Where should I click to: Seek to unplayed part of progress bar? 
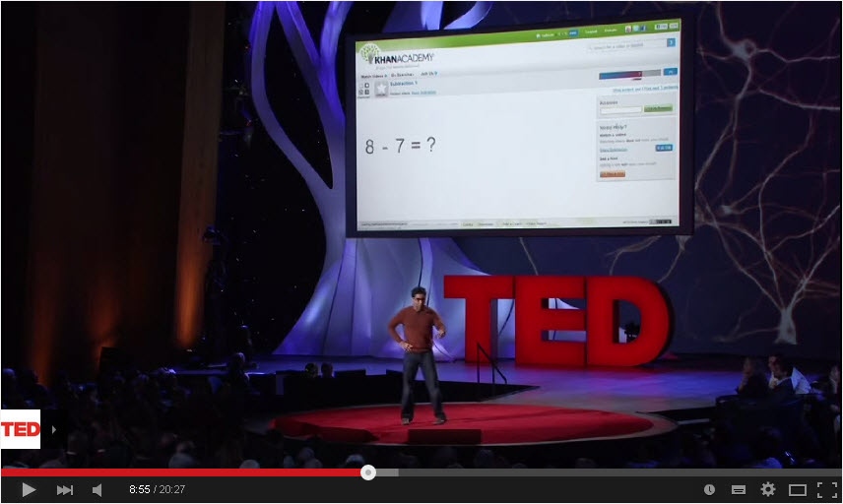(618, 472)
